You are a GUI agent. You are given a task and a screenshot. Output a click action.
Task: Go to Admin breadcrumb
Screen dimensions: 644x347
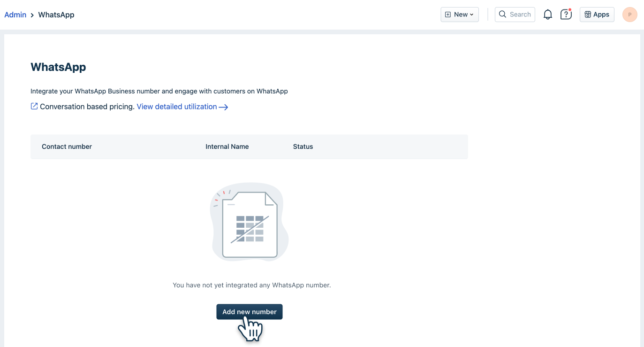[15, 15]
